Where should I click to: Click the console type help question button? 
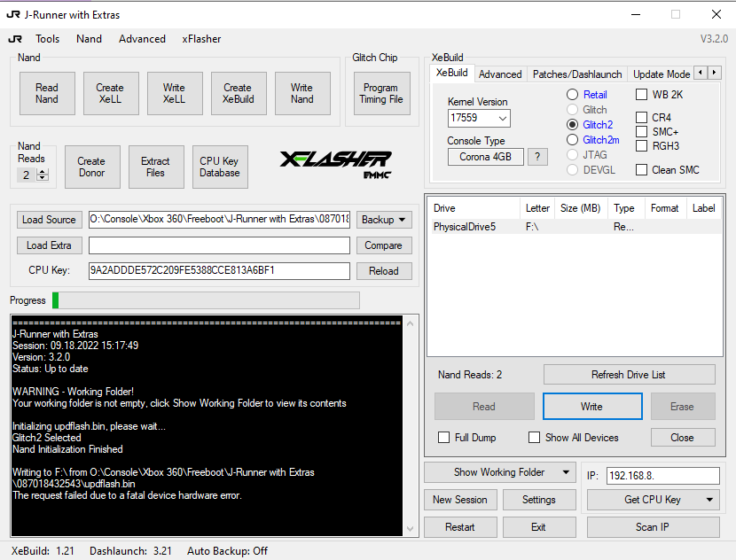point(537,157)
